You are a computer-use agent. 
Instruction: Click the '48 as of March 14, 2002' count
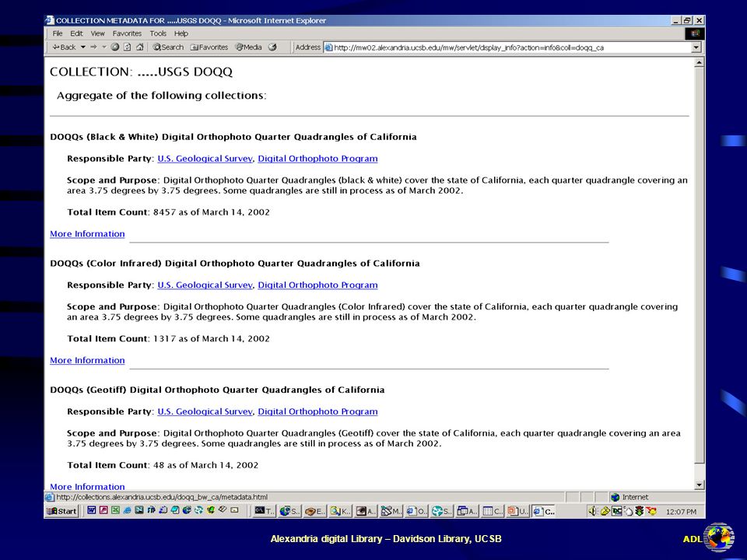pos(205,465)
